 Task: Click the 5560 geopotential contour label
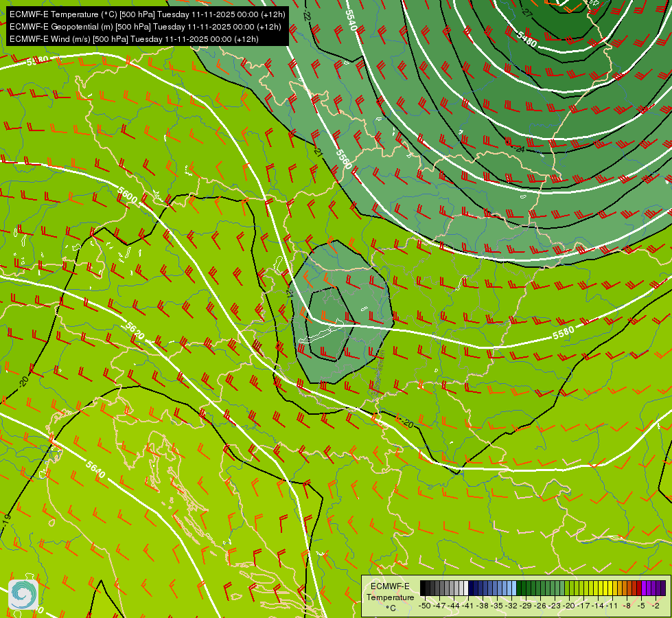click(344, 159)
